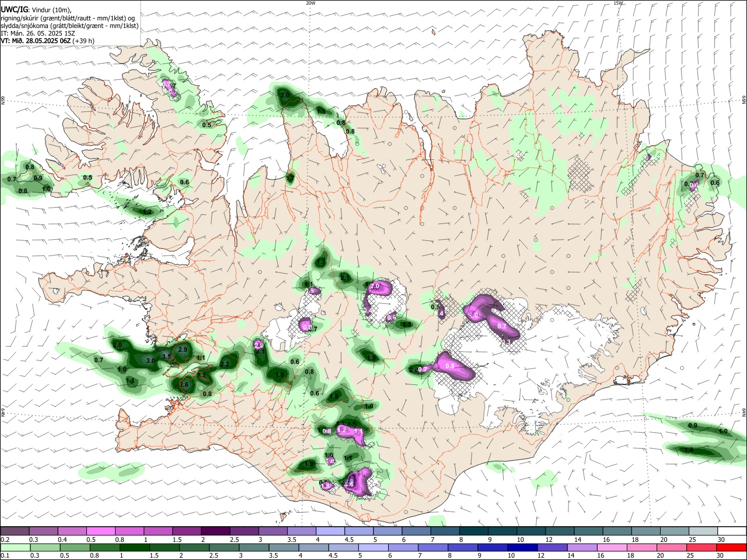Screen dimensions: 747x560
Task: Click the gray-teal 3–3.5 rain legend swatch
Action: tap(254, 547)
